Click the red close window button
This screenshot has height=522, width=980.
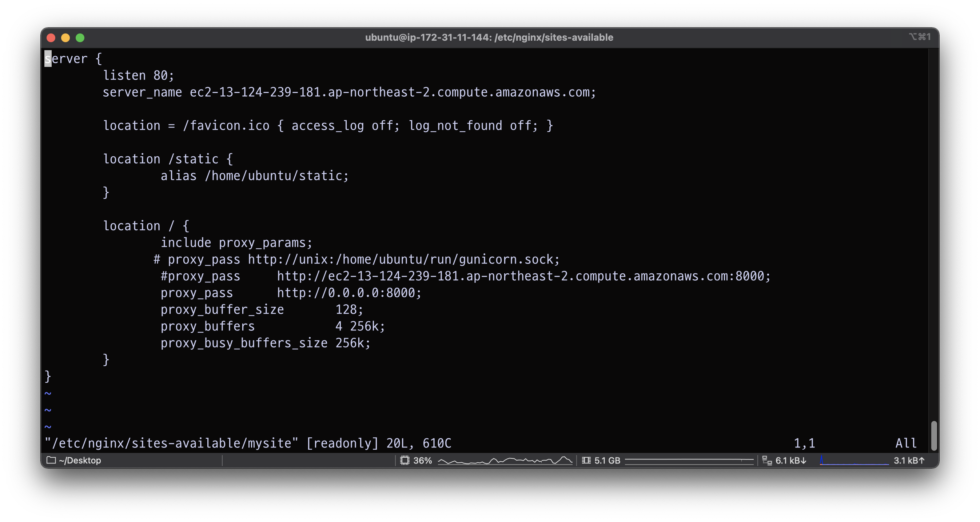pos(51,38)
